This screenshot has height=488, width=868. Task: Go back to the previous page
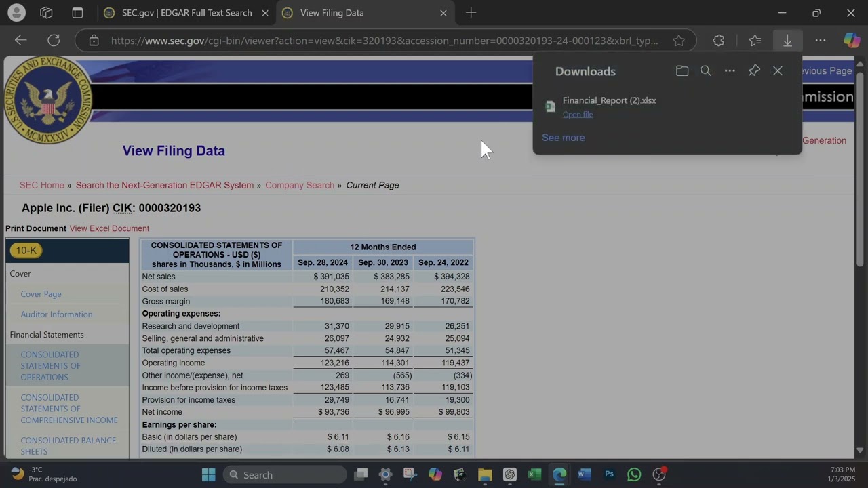(21, 41)
